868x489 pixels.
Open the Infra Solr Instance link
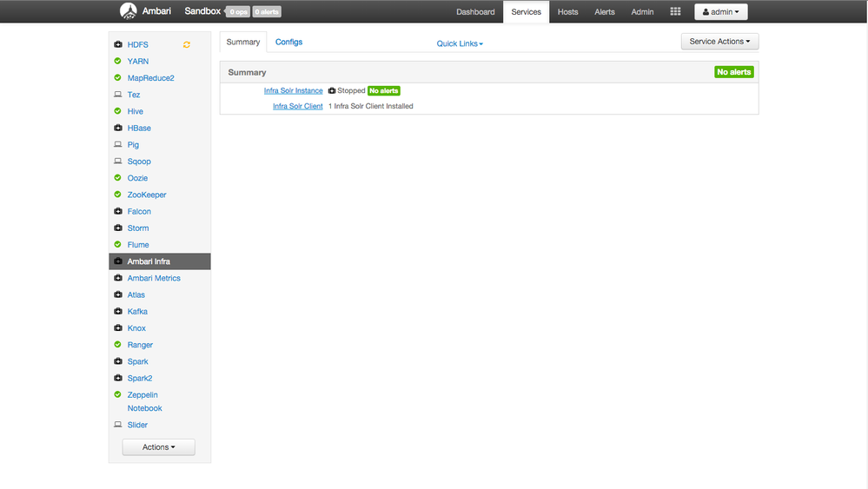[294, 90]
